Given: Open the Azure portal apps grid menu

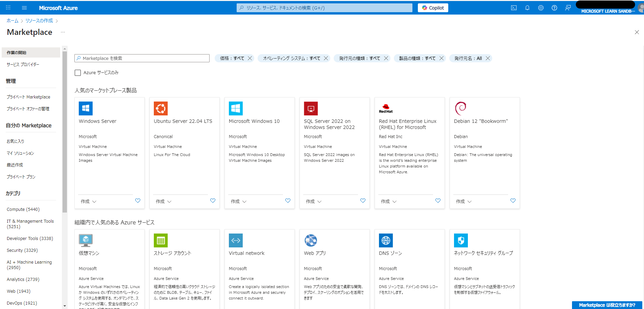Looking at the screenshot, I should pos(8,7).
